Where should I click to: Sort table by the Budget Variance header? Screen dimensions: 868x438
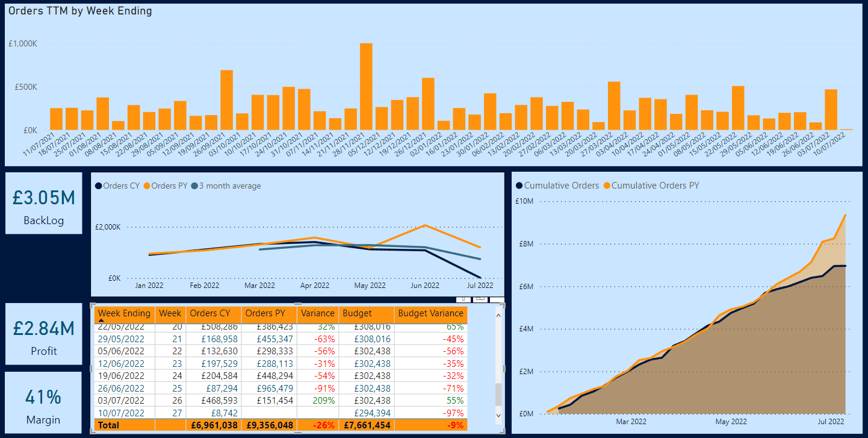[431, 313]
